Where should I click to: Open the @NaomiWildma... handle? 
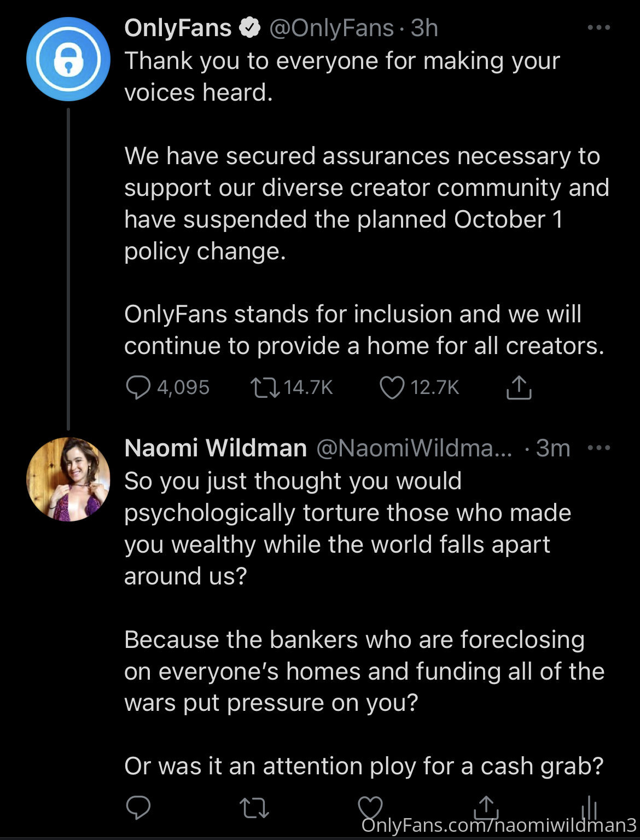pyautogui.click(x=414, y=448)
